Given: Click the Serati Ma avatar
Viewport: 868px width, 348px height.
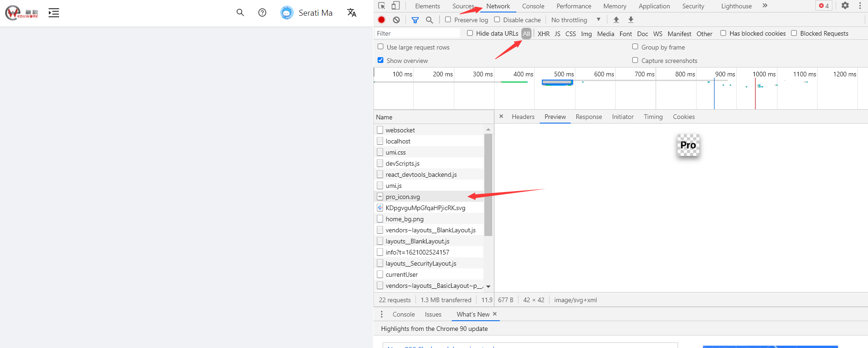Looking at the screenshot, I should (287, 12).
